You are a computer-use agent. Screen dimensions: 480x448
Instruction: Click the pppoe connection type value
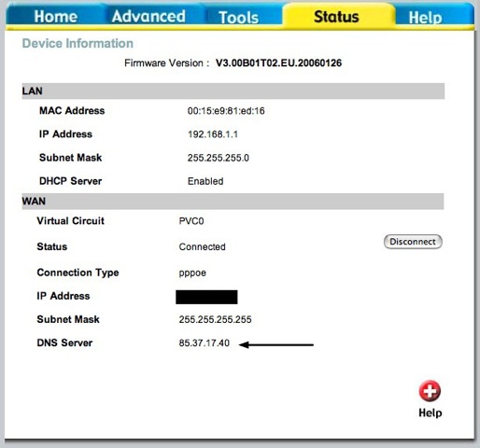click(192, 273)
